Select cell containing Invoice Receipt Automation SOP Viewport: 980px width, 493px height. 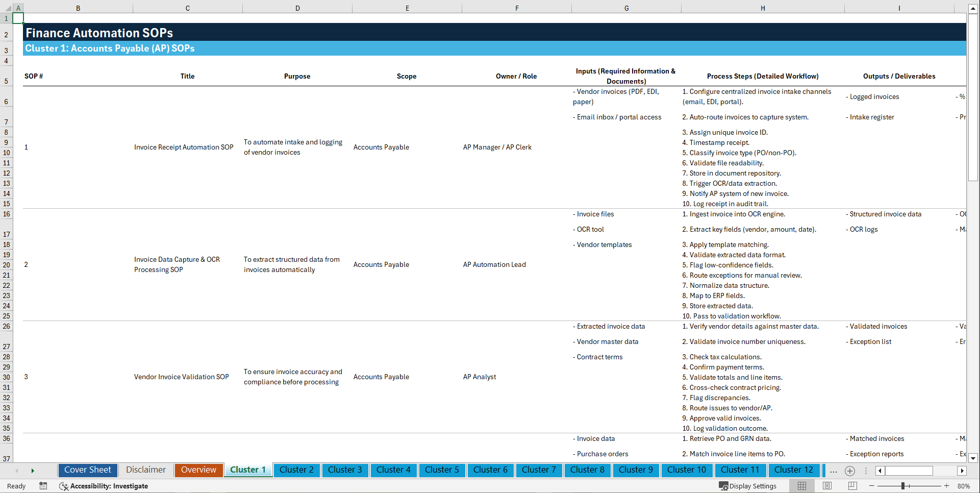pos(184,147)
